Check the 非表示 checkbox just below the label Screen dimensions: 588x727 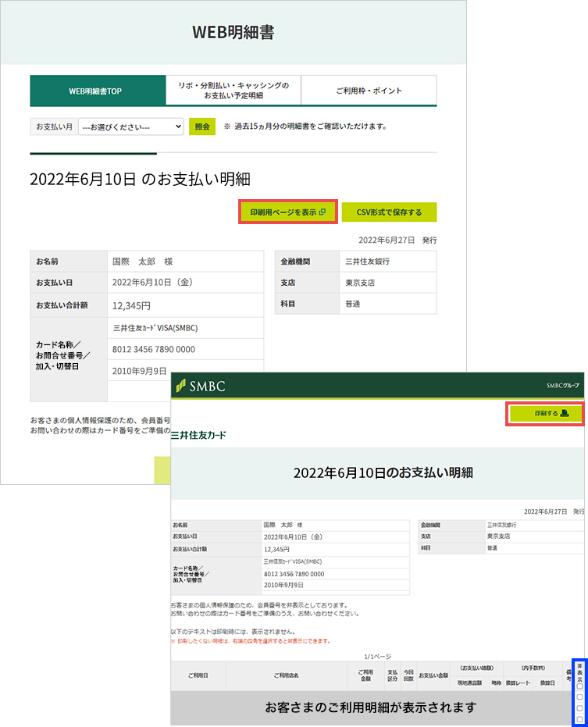tap(579, 686)
